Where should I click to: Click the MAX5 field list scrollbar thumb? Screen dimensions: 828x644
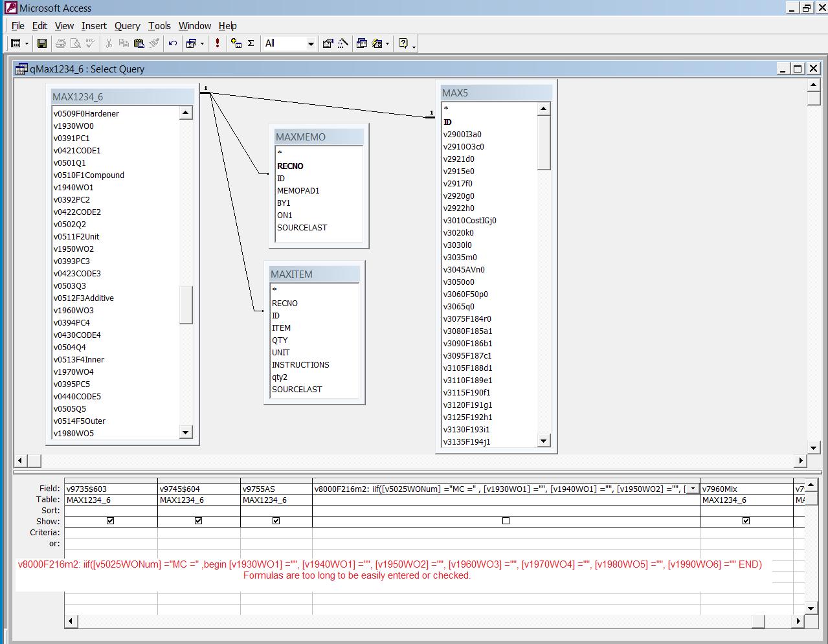point(544,142)
